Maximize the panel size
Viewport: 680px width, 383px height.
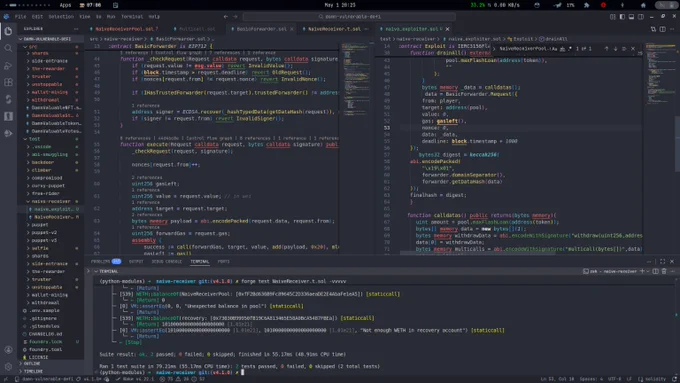pyautogui.click(x=662, y=262)
